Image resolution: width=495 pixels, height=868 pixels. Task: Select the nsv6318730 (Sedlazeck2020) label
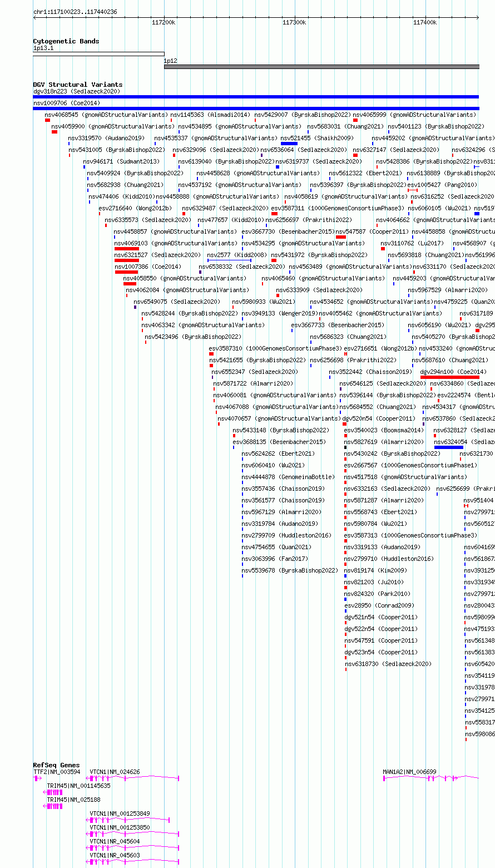388,664
